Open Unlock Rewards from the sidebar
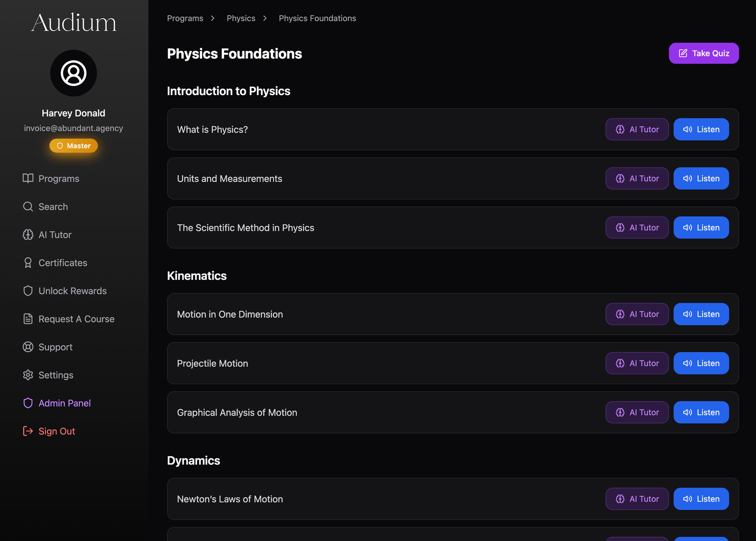This screenshot has height=541, width=756. (x=72, y=291)
